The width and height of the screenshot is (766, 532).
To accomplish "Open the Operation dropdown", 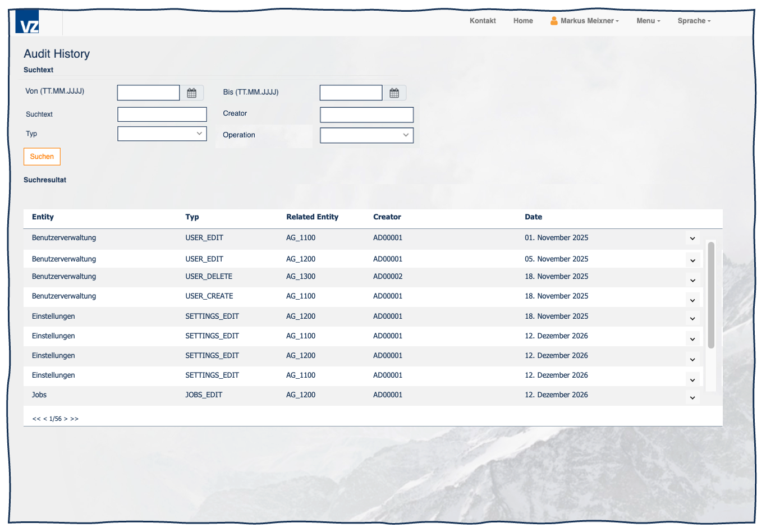I will (x=366, y=135).
